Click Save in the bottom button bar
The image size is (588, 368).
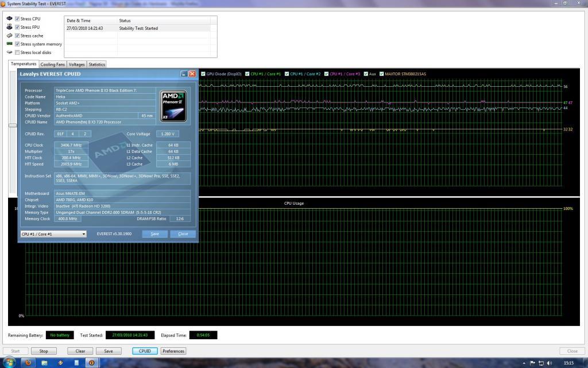pyautogui.click(x=109, y=351)
